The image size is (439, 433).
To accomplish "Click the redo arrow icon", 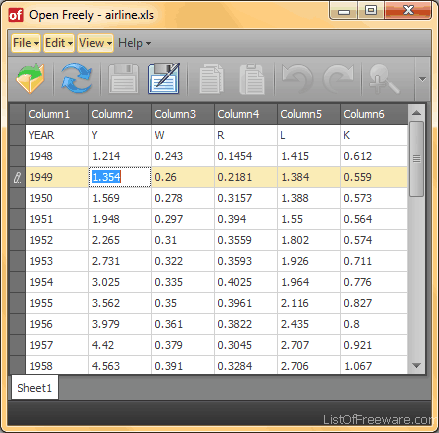I will [x=339, y=79].
